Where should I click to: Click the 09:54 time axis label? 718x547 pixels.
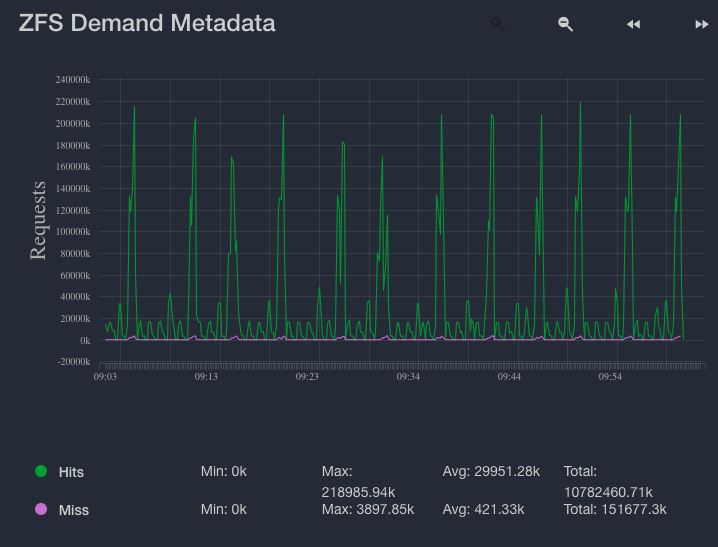(610, 377)
